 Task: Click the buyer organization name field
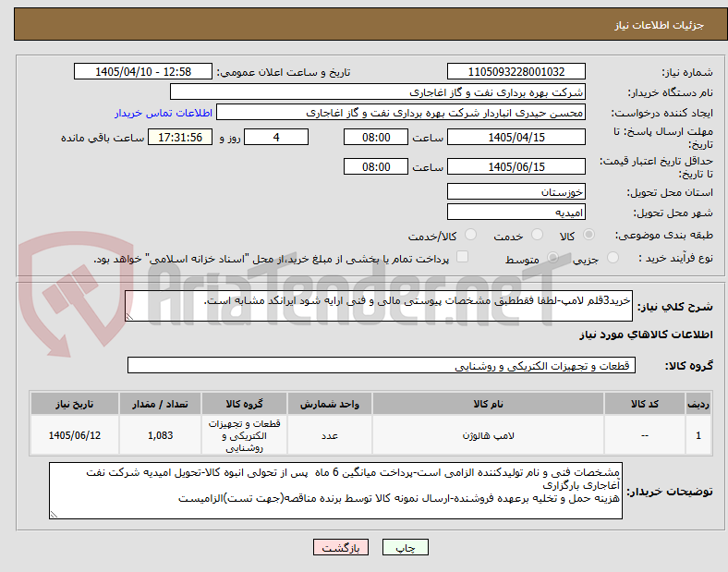[378, 91]
